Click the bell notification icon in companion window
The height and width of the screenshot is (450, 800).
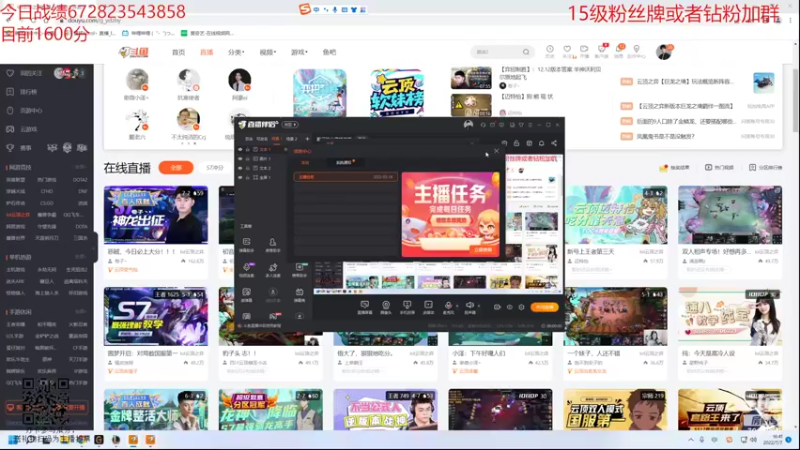[541, 143]
